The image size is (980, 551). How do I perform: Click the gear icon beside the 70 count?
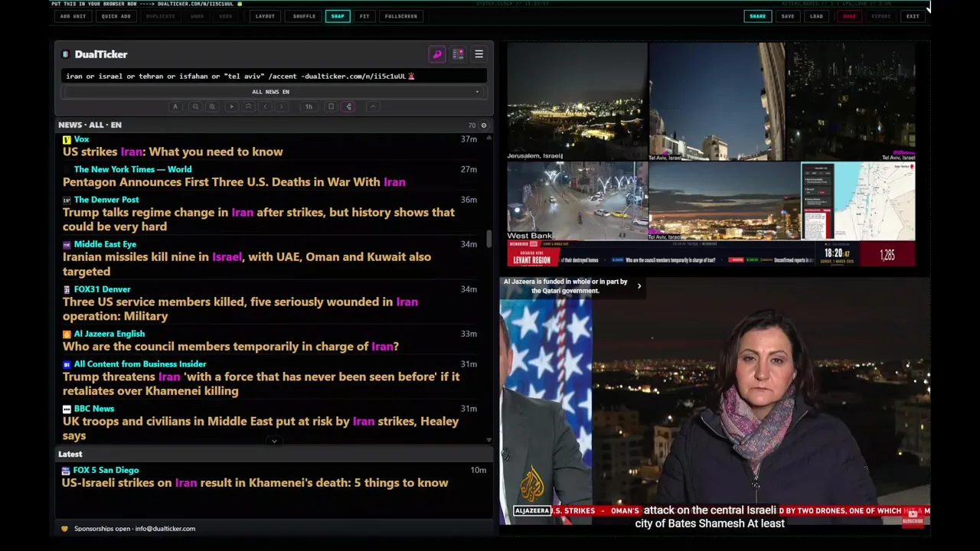pos(483,125)
